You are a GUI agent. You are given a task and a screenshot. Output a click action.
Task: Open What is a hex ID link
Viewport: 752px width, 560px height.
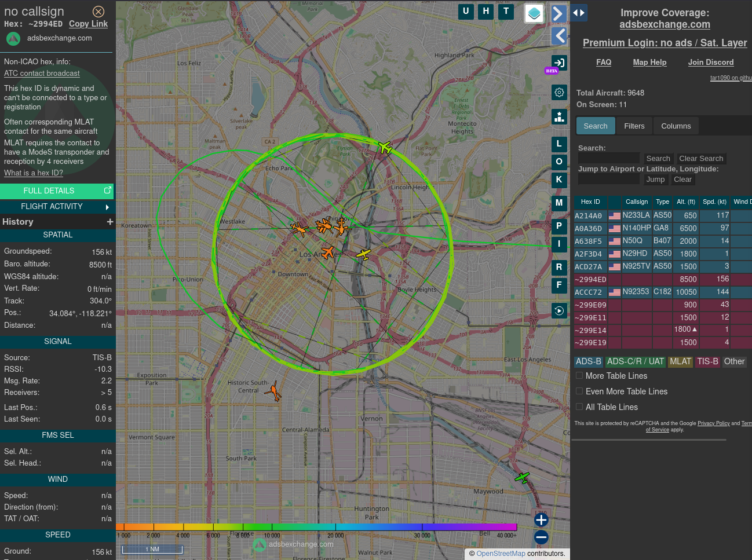(34, 173)
